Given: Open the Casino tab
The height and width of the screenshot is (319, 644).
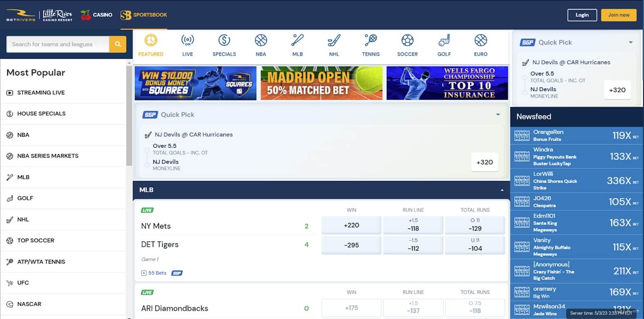Looking at the screenshot, I should (97, 15).
